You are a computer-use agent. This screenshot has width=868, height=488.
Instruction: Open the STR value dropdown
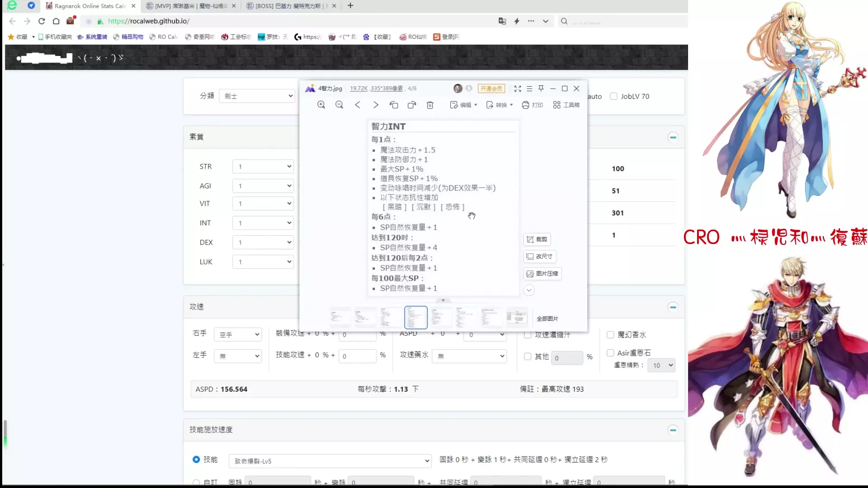click(263, 167)
